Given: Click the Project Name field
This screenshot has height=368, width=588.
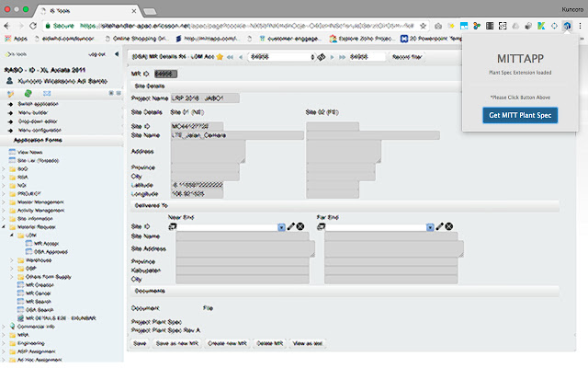Looking at the screenshot, I should pos(205,98).
